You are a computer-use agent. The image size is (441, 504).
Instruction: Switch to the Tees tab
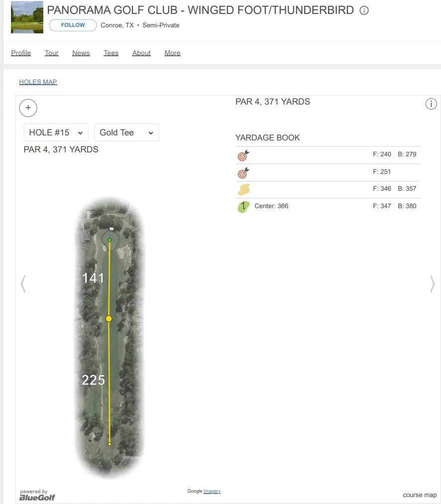tap(111, 53)
